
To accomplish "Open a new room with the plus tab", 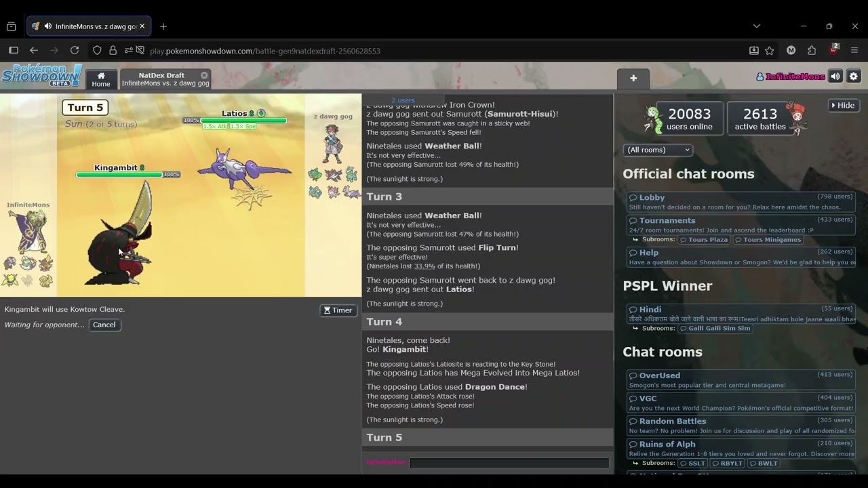I will click(x=633, y=79).
